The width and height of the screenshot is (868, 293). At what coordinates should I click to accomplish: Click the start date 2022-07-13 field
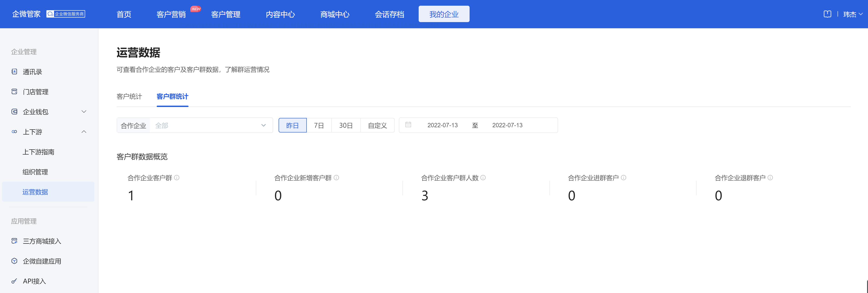tap(443, 125)
